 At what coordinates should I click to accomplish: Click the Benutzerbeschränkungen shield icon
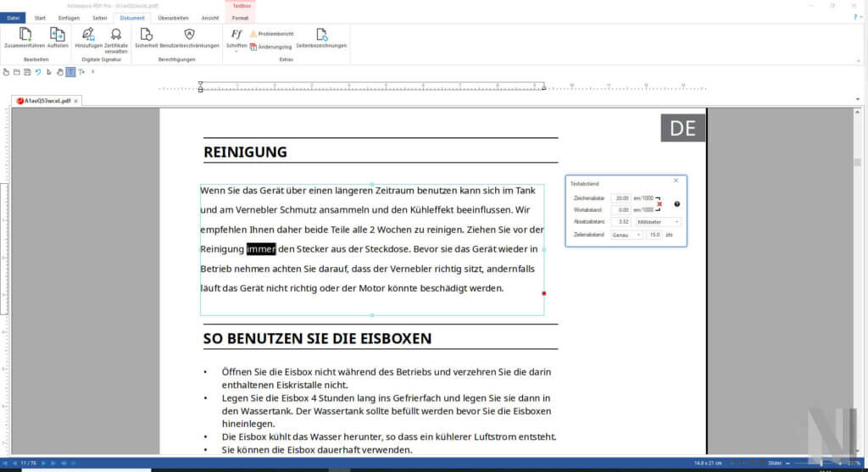click(x=189, y=34)
